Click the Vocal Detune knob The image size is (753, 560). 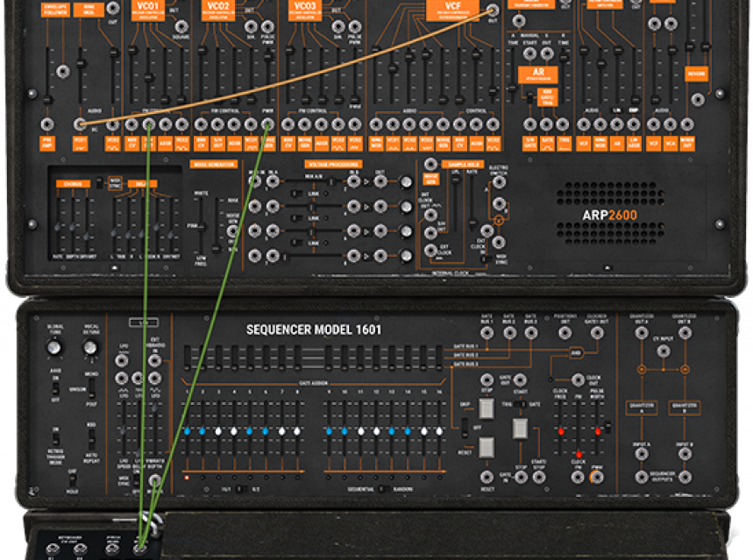tap(89, 347)
